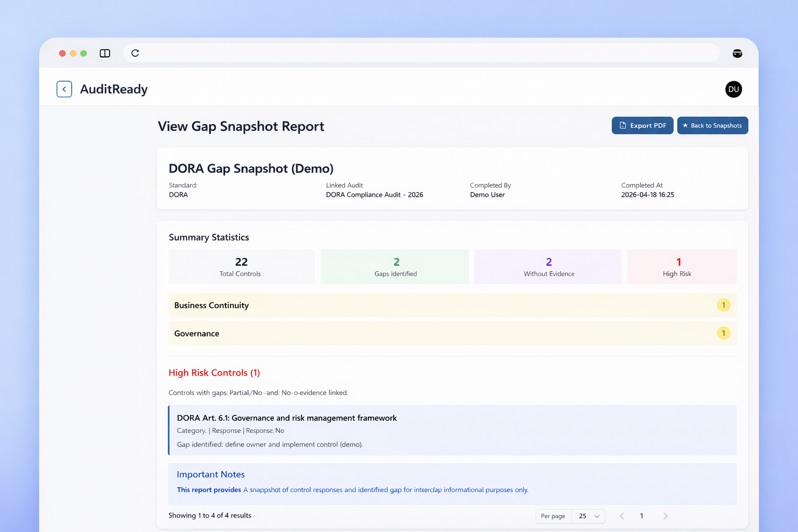798x532 pixels.
Task: Toggle the browser sidebar panel icon
Action: click(x=105, y=54)
